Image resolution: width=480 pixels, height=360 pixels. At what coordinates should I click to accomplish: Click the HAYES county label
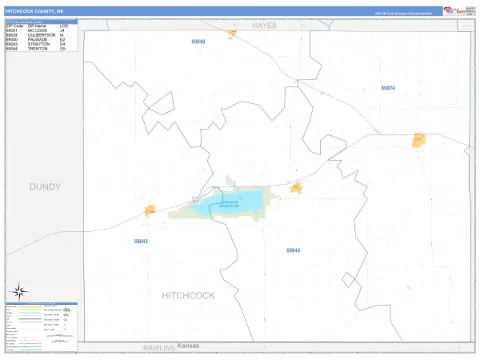(x=264, y=25)
